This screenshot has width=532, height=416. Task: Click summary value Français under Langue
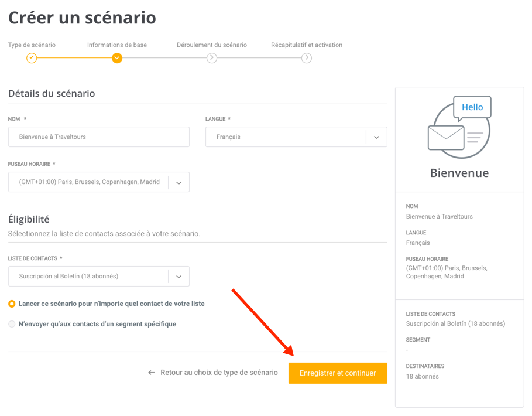pyautogui.click(x=418, y=243)
